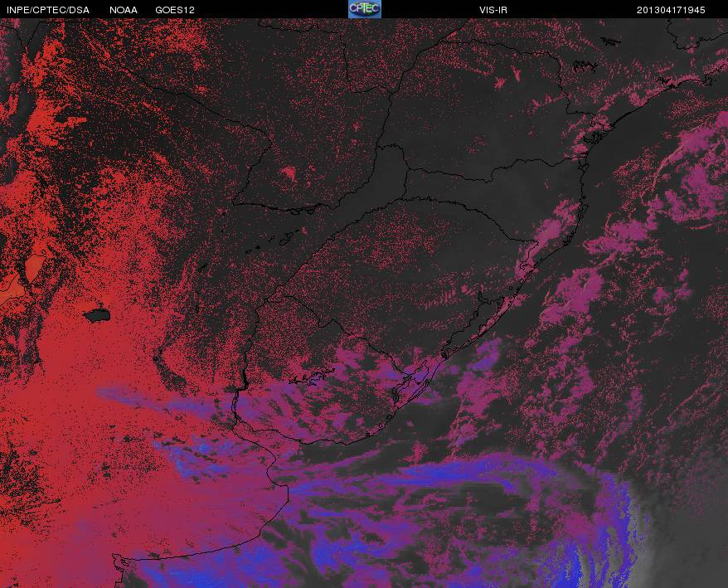Click the isolated red cloud patch in Paraguay
The image size is (728, 588).
[x=289, y=173]
